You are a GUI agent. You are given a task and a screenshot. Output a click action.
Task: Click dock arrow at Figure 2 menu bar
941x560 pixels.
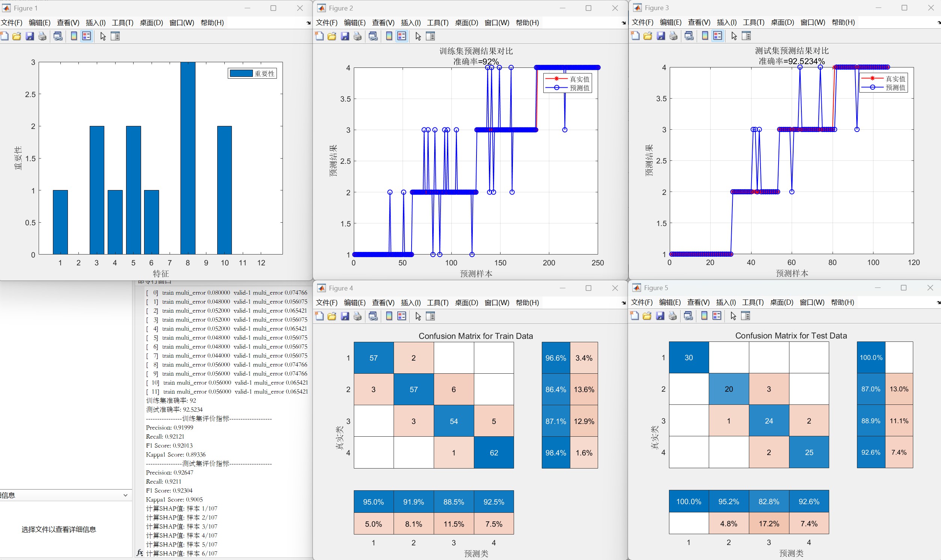click(x=624, y=23)
